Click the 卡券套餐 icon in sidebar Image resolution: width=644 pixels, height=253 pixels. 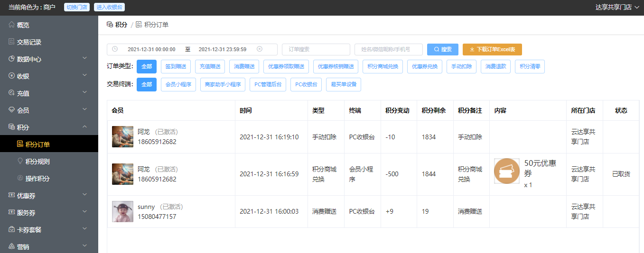(x=11, y=229)
